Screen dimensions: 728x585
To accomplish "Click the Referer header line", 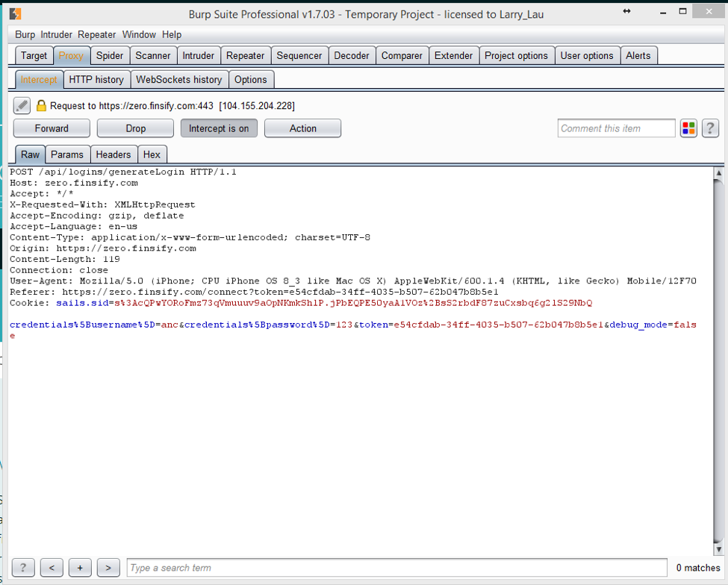I will [x=254, y=292].
